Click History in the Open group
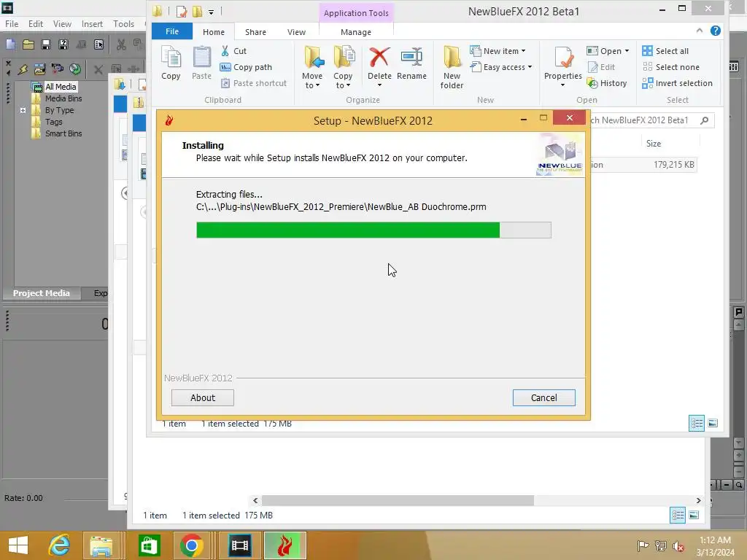Image resolution: width=747 pixels, height=560 pixels. click(607, 83)
